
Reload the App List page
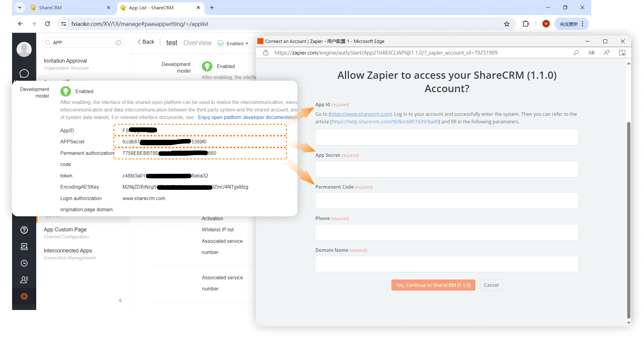click(47, 24)
